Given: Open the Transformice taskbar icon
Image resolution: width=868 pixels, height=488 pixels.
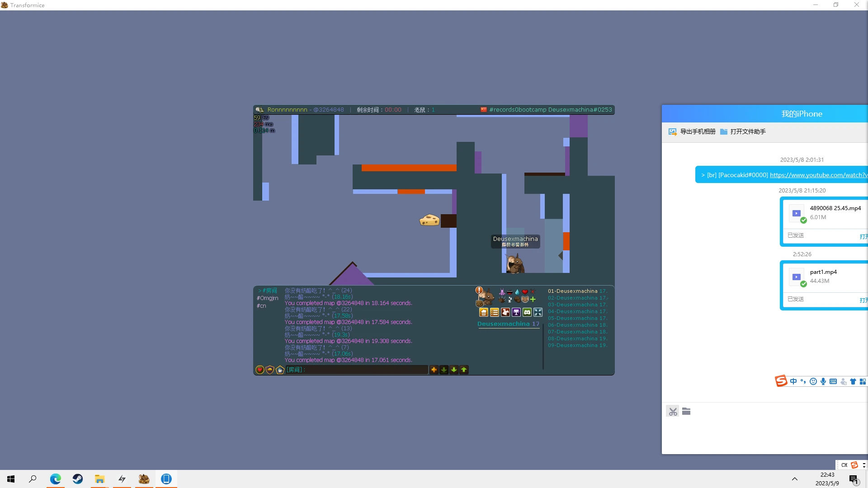Looking at the screenshot, I should click(x=144, y=479).
